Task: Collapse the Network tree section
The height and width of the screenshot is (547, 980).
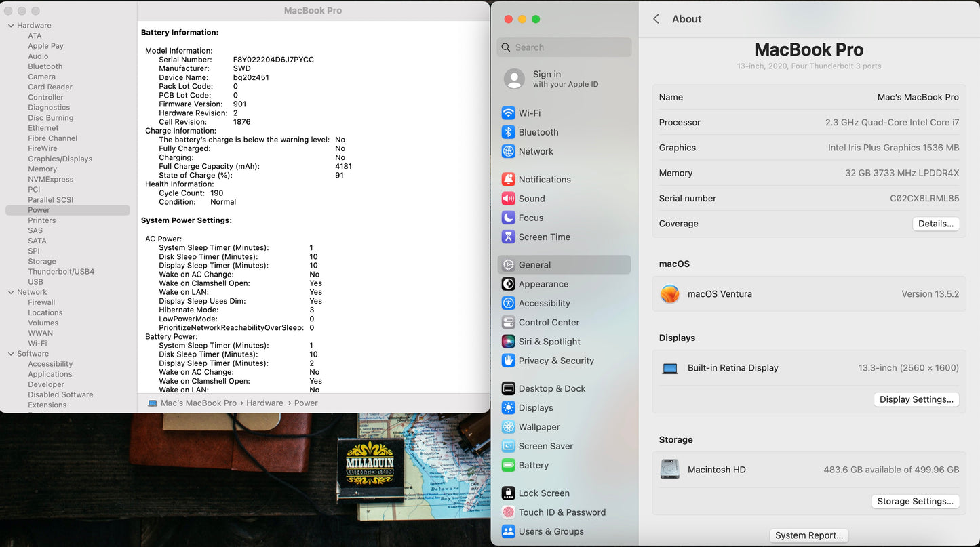Action: click(11, 292)
